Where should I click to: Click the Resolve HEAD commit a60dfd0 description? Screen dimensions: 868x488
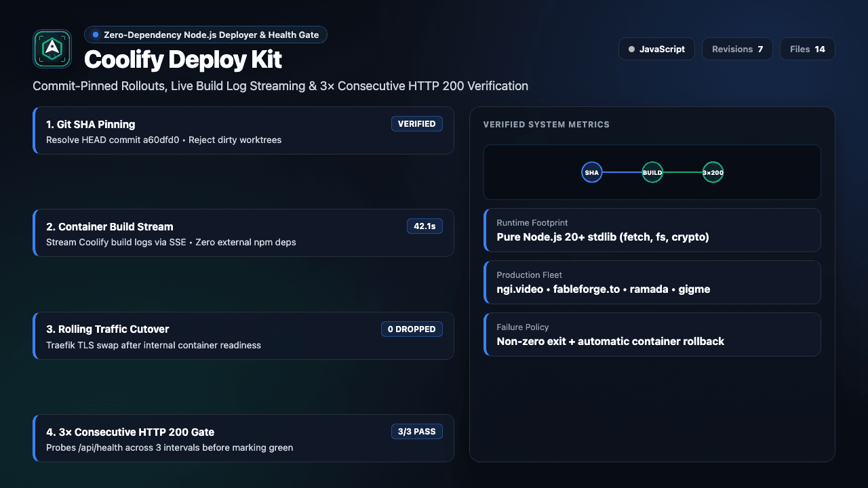pos(163,140)
